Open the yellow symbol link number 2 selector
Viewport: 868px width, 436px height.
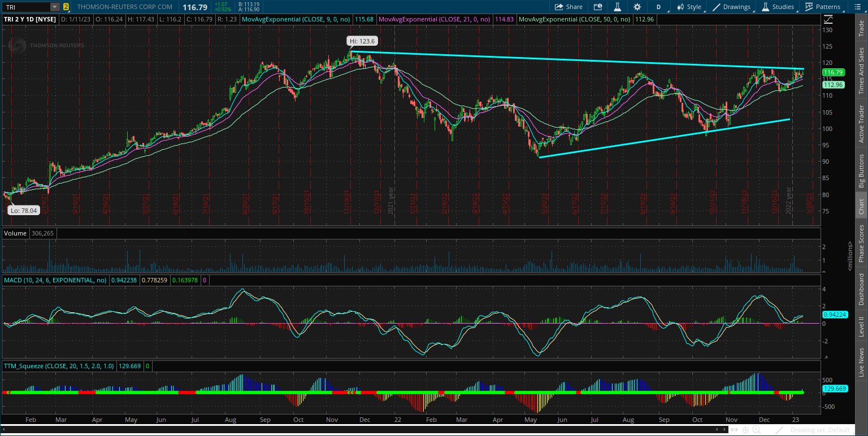(x=66, y=7)
